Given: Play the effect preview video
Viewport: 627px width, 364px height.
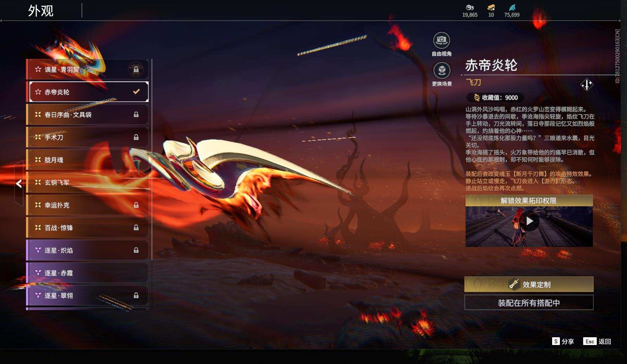Looking at the screenshot, I should tap(530, 221).
